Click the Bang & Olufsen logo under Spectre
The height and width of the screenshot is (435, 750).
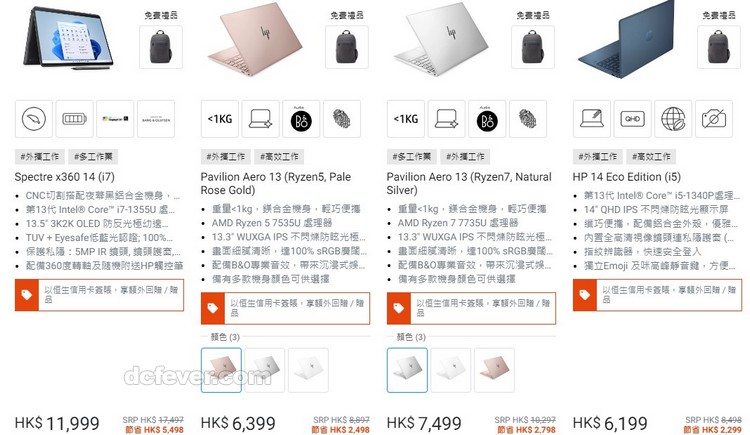coord(156,119)
